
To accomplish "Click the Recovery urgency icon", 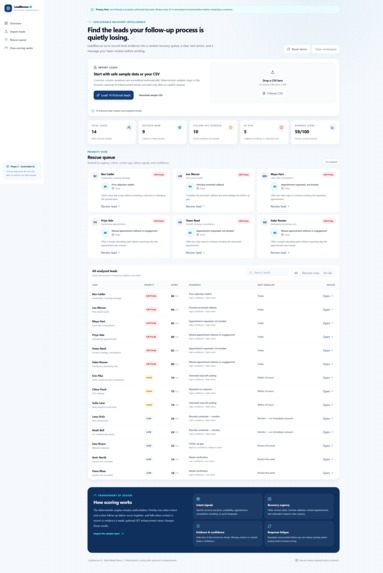I will coord(269,499).
